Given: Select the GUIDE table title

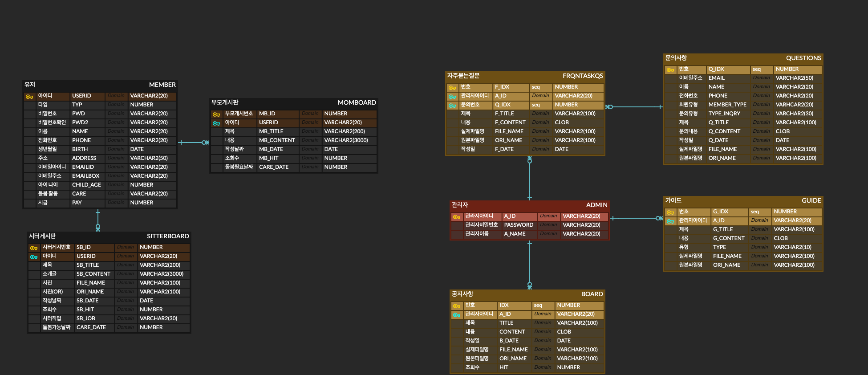Looking at the screenshot, I should point(811,200).
